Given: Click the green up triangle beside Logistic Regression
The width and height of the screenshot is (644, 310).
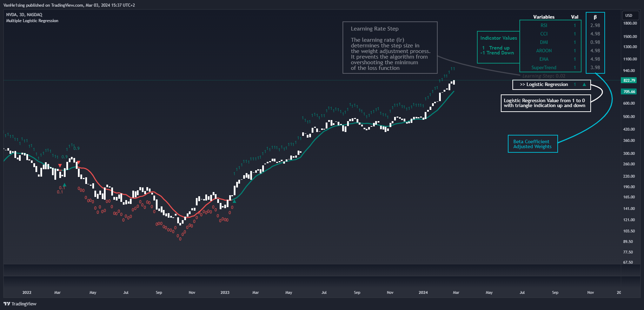Looking at the screenshot, I should click(x=584, y=84).
